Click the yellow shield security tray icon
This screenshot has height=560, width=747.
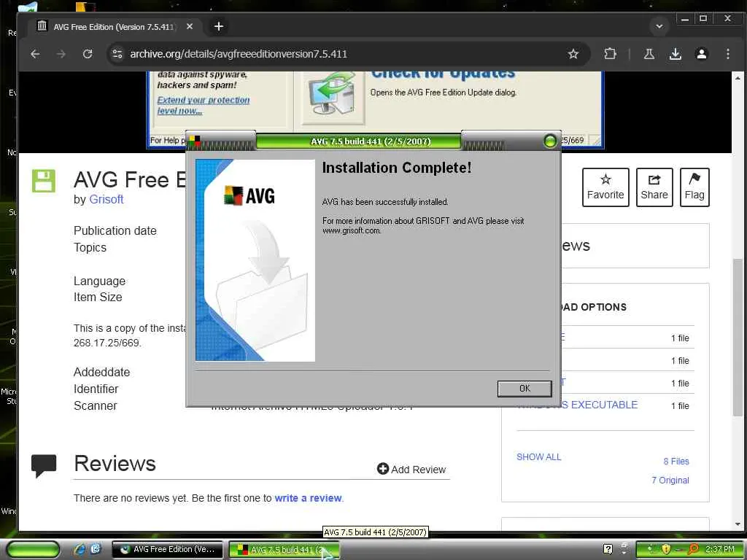pos(666,549)
